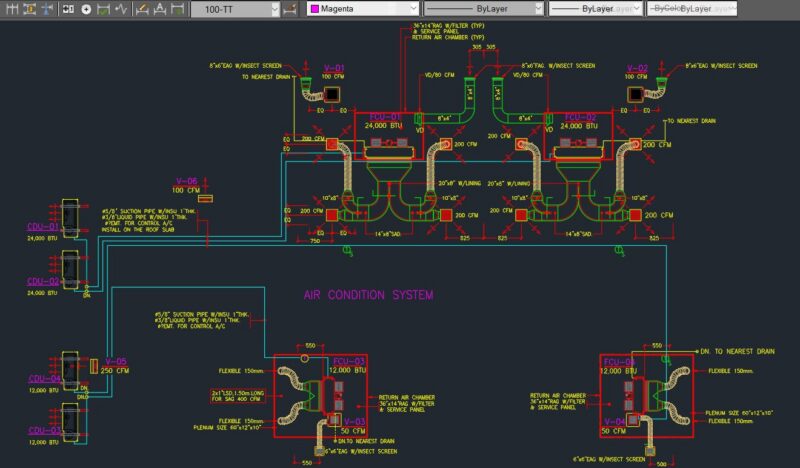
Task: Click the 24,000 BTU text under CDU-01
Action: click(42, 238)
